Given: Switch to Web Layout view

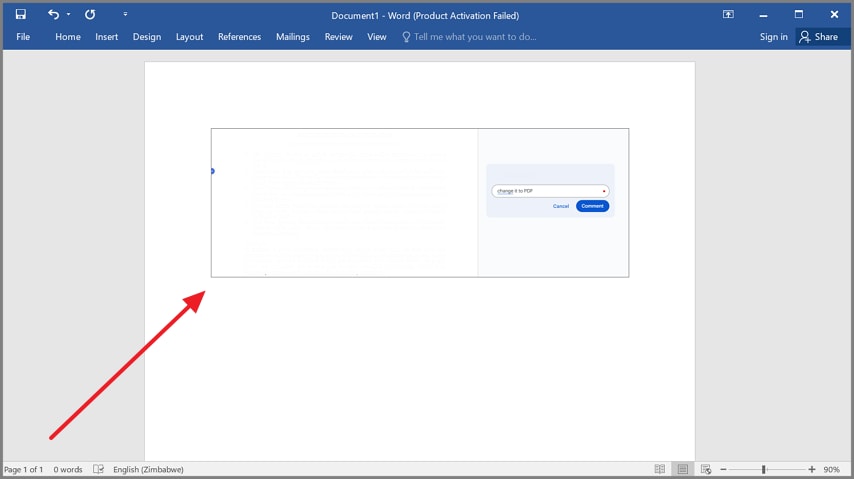Looking at the screenshot, I should (x=706, y=469).
